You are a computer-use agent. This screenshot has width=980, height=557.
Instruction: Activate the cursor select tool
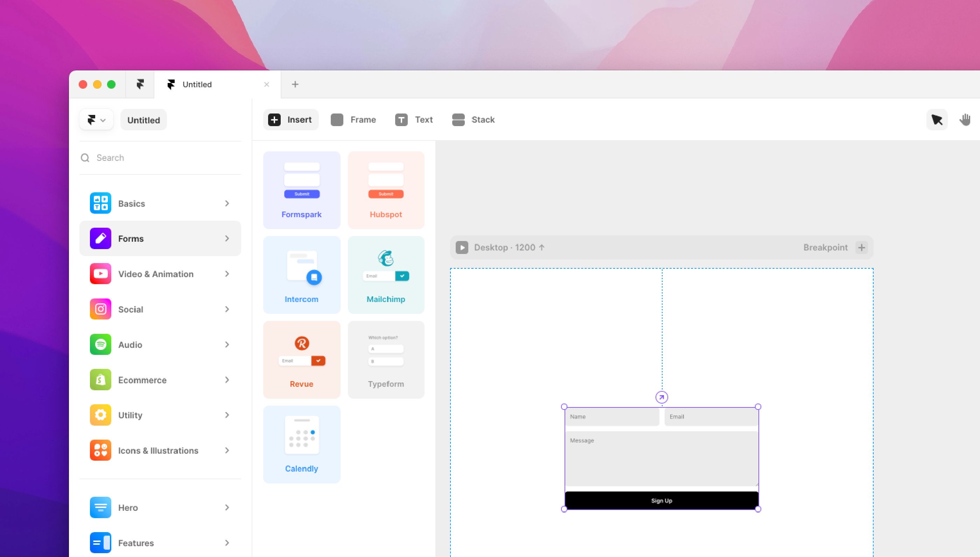937,120
